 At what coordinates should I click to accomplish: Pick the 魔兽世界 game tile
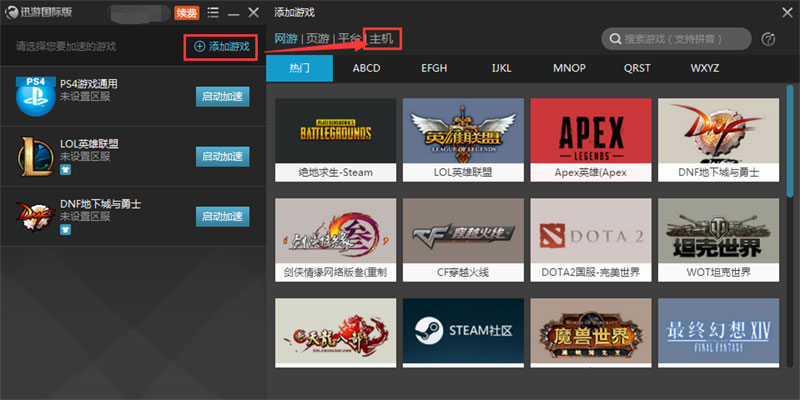pyautogui.click(x=591, y=333)
